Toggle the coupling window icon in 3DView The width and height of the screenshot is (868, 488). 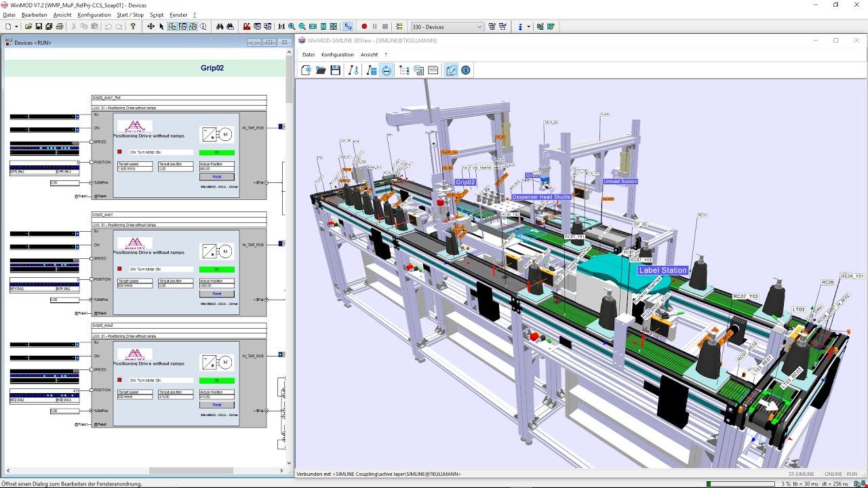tap(451, 70)
